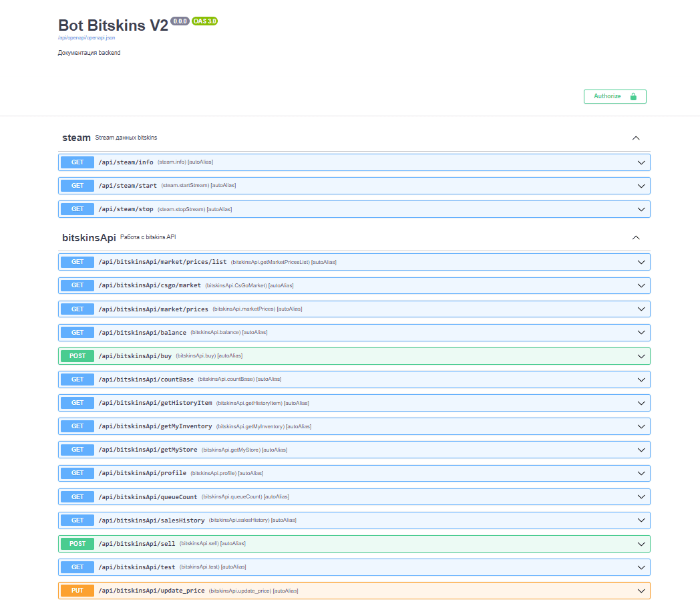Viewport: 700px width, 606px height.
Task: Click POST badge for sell endpoint
Action: pyautogui.click(x=77, y=544)
